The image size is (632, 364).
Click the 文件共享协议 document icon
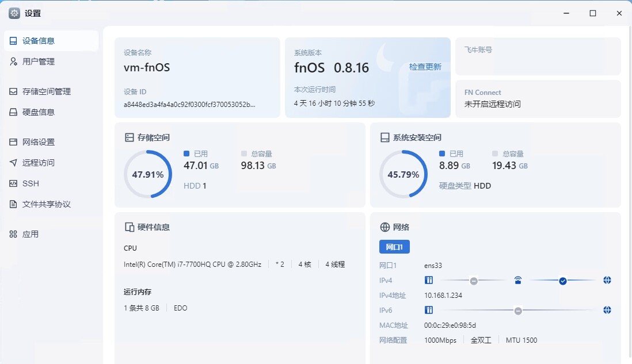click(13, 204)
